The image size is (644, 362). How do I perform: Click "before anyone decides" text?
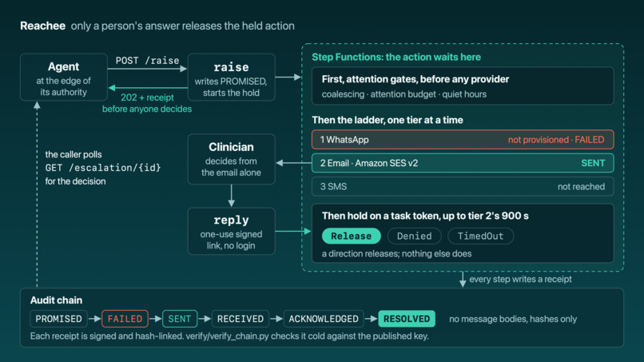click(x=147, y=109)
